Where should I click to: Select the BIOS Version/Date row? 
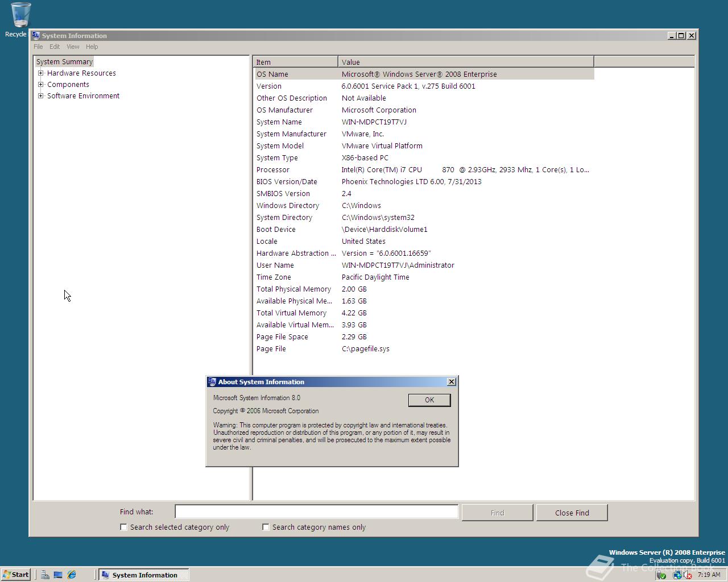point(424,181)
